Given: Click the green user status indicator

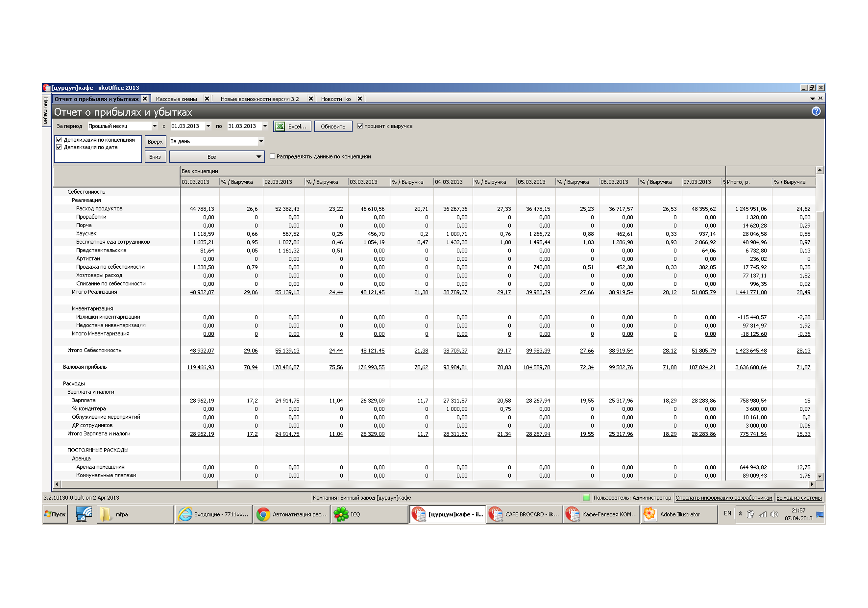Looking at the screenshot, I should (586, 498).
